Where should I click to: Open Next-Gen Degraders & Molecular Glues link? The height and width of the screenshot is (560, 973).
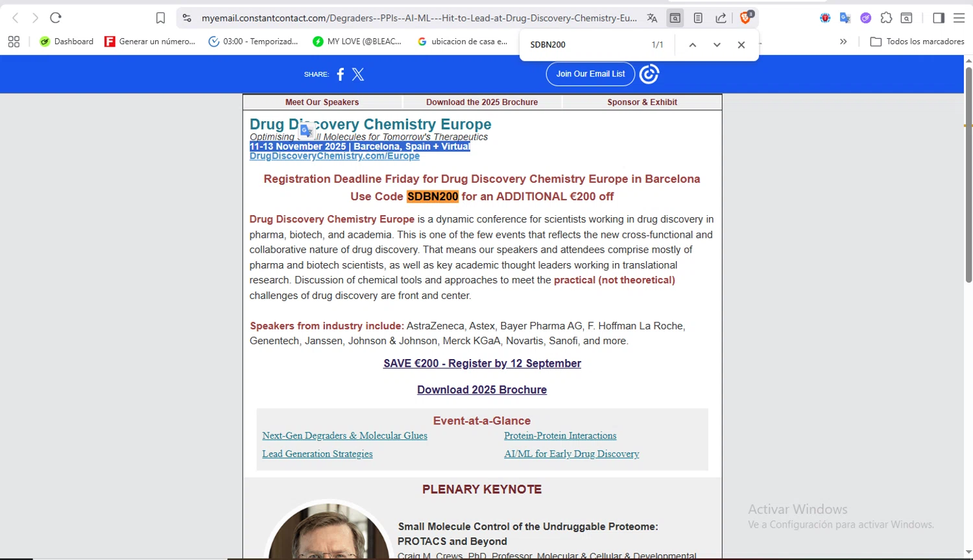point(344,436)
